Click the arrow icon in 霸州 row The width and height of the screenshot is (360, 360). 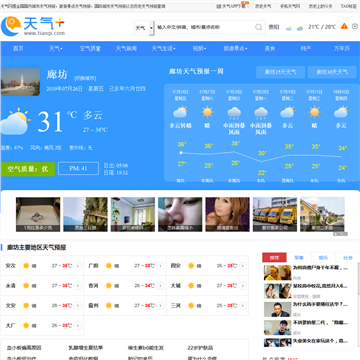(160, 305)
